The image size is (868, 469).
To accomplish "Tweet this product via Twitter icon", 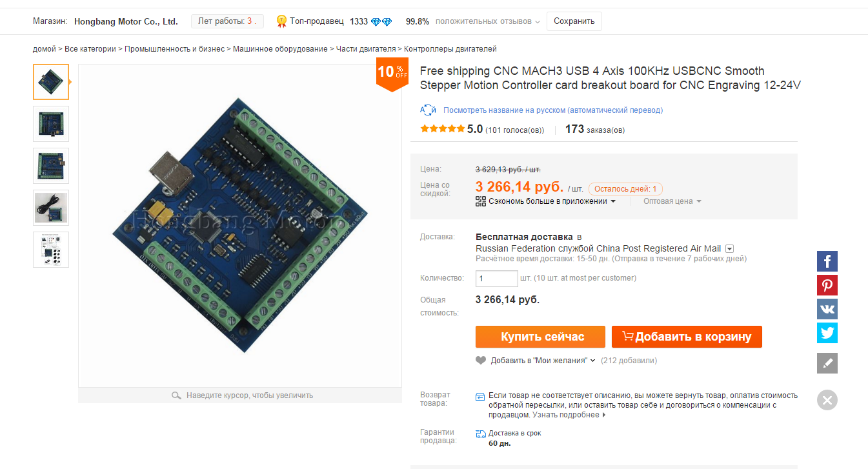I will point(827,333).
